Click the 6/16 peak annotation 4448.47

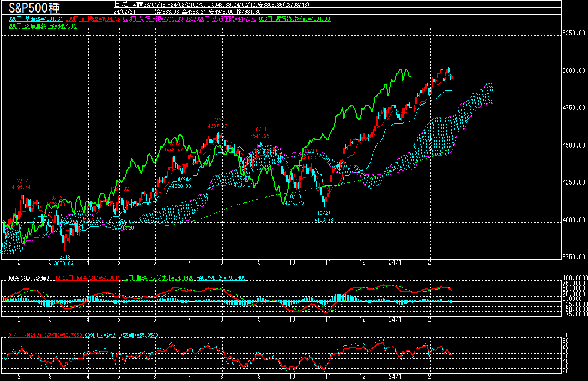(173, 146)
